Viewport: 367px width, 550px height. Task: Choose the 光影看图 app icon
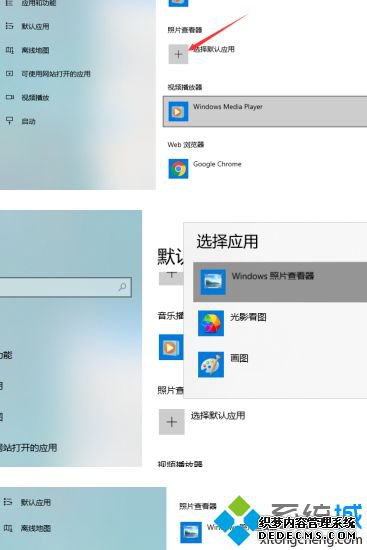point(211,323)
